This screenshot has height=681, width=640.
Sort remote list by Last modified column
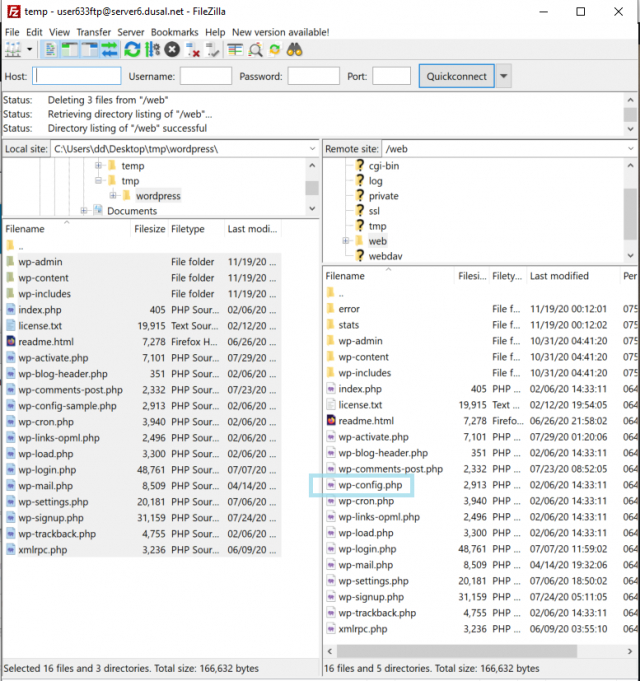click(x=559, y=276)
